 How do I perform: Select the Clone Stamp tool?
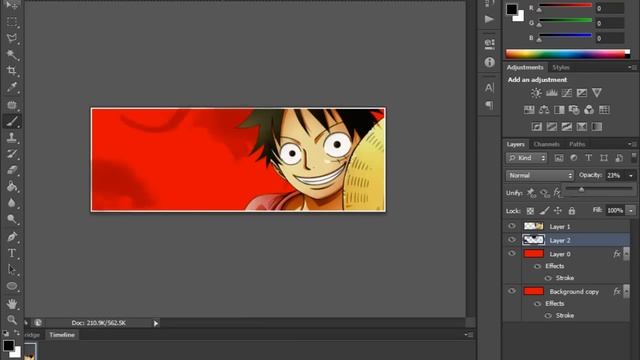coord(11,137)
